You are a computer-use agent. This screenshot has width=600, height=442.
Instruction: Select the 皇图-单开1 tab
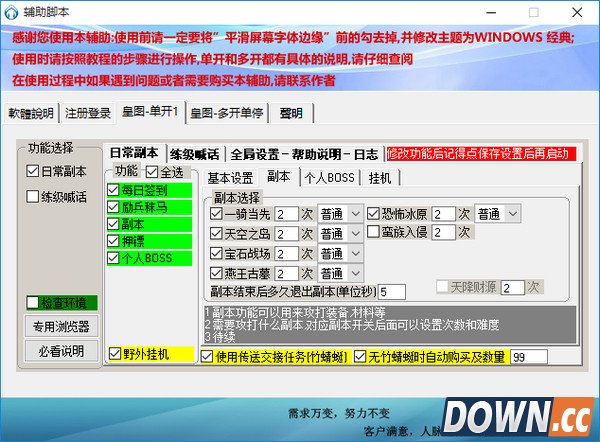click(150, 112)
